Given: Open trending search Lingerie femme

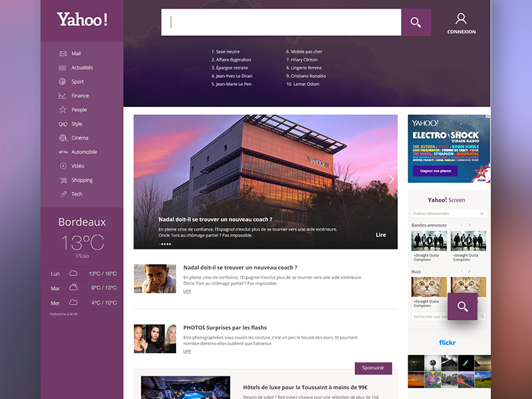Looking at the screenshot, I should (304, 68).
